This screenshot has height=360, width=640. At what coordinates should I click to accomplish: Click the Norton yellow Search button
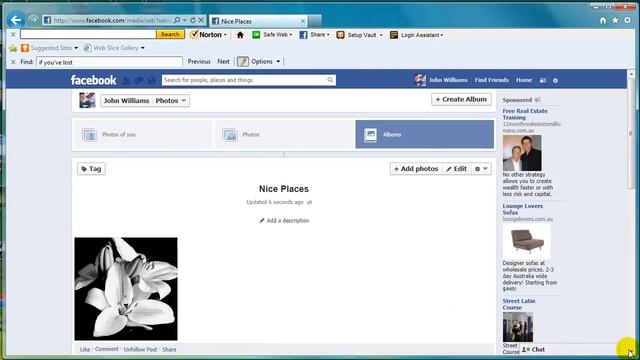170,35
